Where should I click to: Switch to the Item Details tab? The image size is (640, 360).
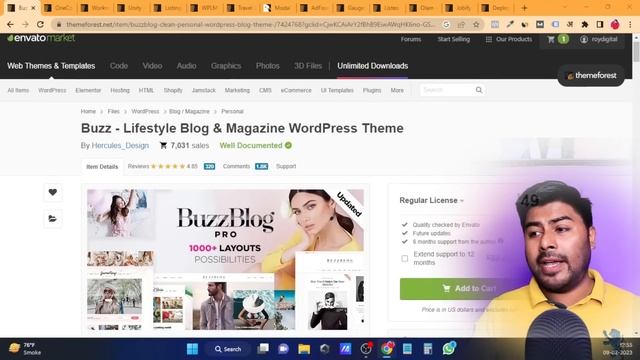pos(102,167)
